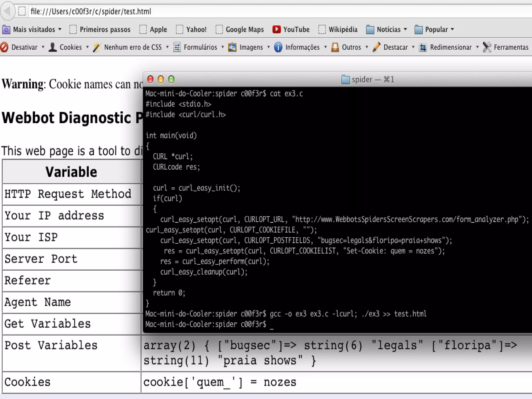The image size is (532, 399).
Task: Open the Popular folder dropdown arrow
Action: coord(452,29)
